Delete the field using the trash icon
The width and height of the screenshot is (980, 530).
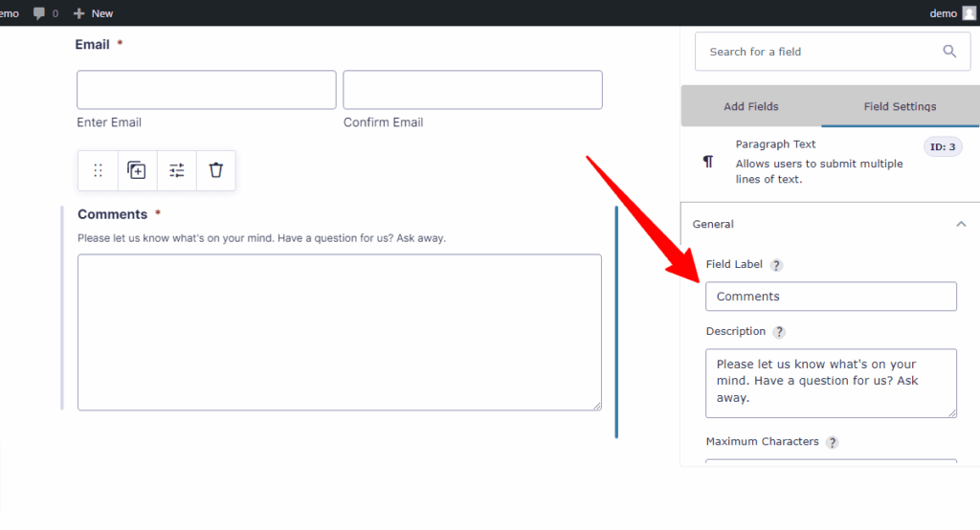215,170
